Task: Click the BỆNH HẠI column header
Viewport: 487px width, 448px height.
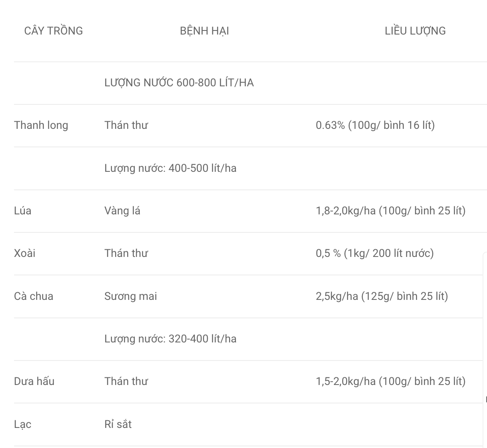Action: (204, 31)
